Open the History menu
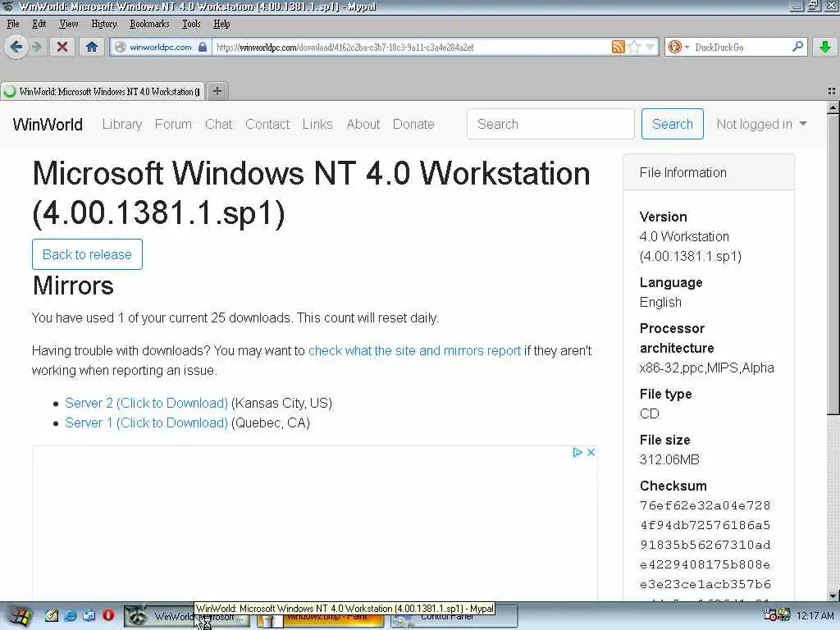Viewport: 840px width, 630px height. [x=104, y=24]
